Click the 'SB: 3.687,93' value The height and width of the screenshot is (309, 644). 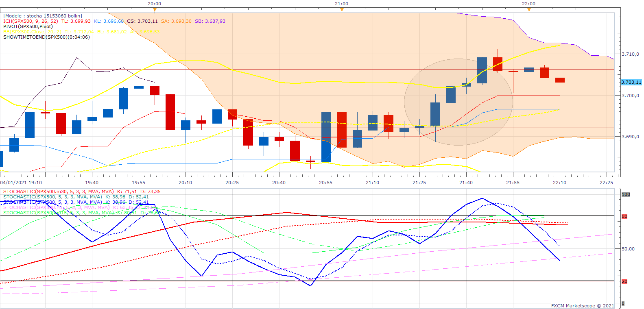[x=210, y=21]
